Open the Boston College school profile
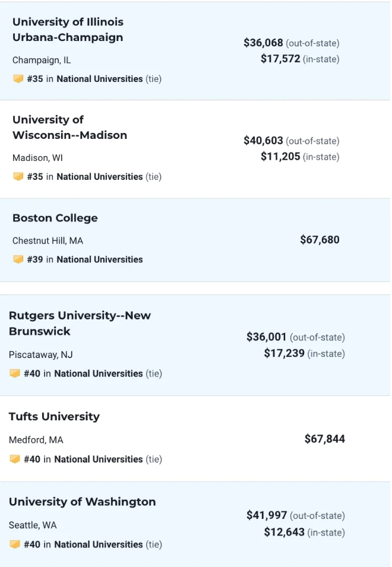 (x=55, y=218)
